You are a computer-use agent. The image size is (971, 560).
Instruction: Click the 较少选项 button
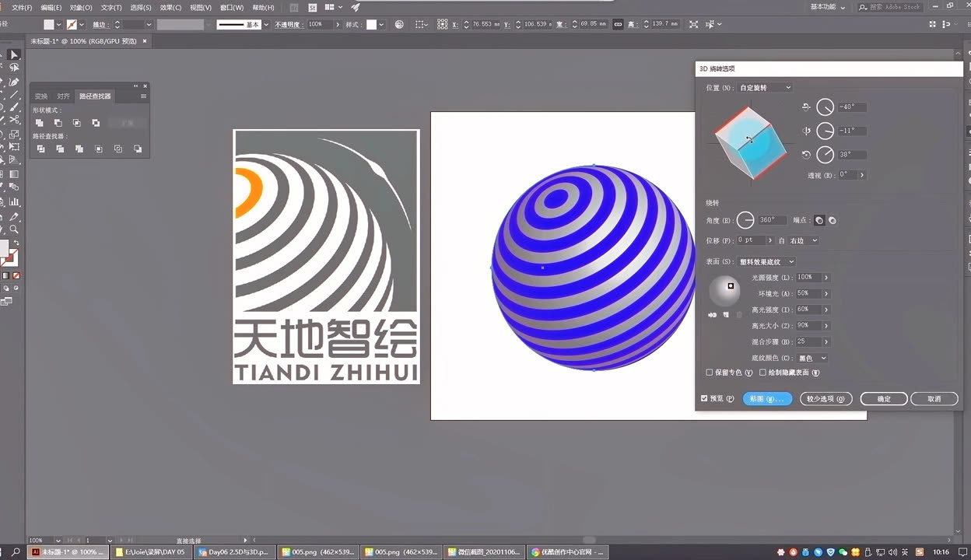tap(826, 399)
